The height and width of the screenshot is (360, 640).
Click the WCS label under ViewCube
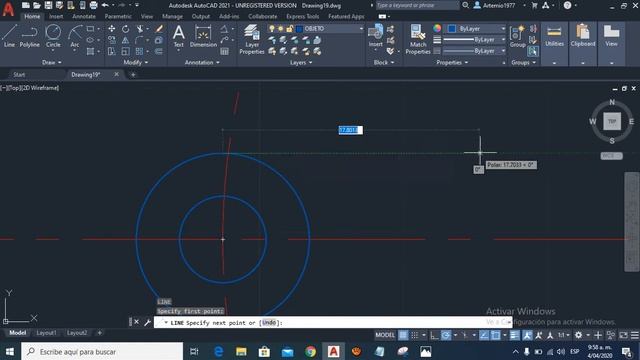click(611, 156)
